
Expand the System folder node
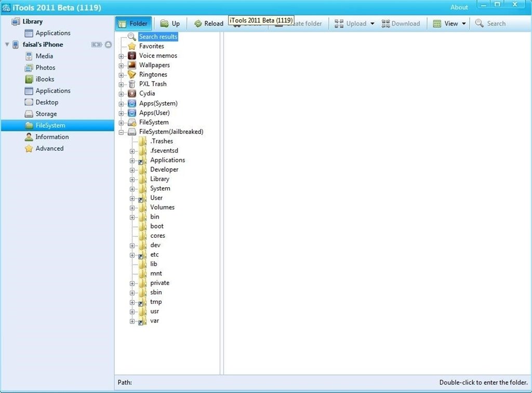click(132, 189)
